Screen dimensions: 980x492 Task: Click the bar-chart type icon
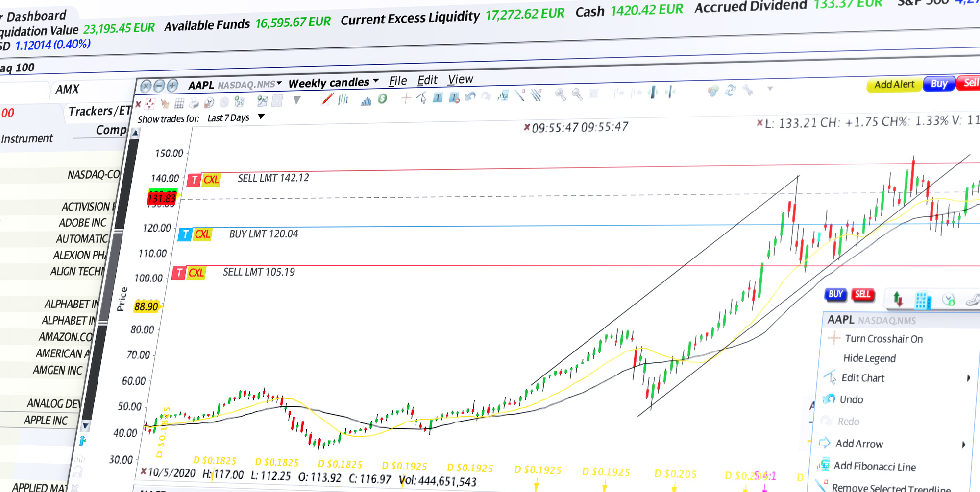coord(343,99)
